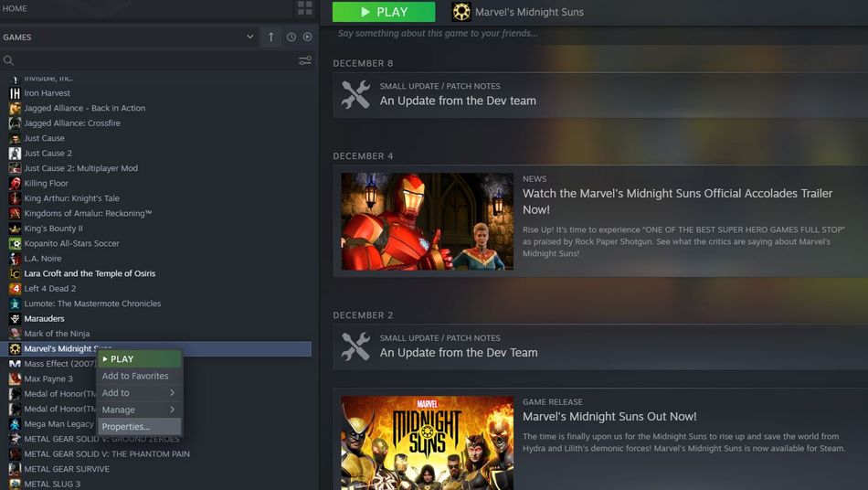Click the sort ascending arrow icon
This screenshot has width=868, height=490.
coord(270,37)
